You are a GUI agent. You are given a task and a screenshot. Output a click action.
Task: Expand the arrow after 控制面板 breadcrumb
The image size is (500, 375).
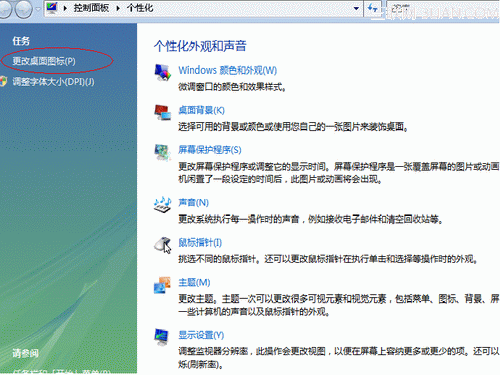(x=118, y=8)
